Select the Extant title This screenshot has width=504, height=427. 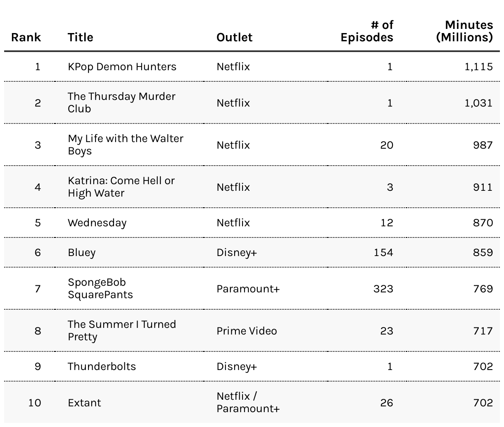coord(84,403)
